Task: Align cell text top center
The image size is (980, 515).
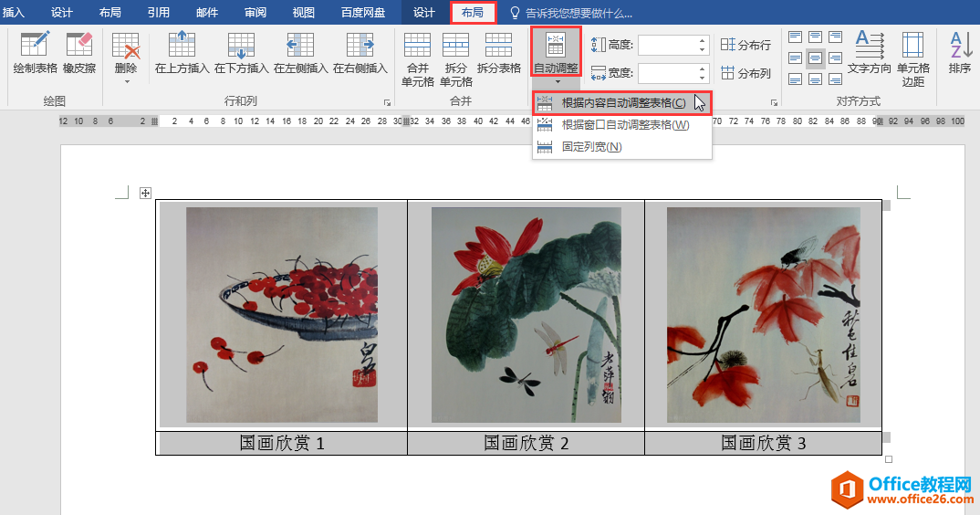Action: (x=815, y=37)
